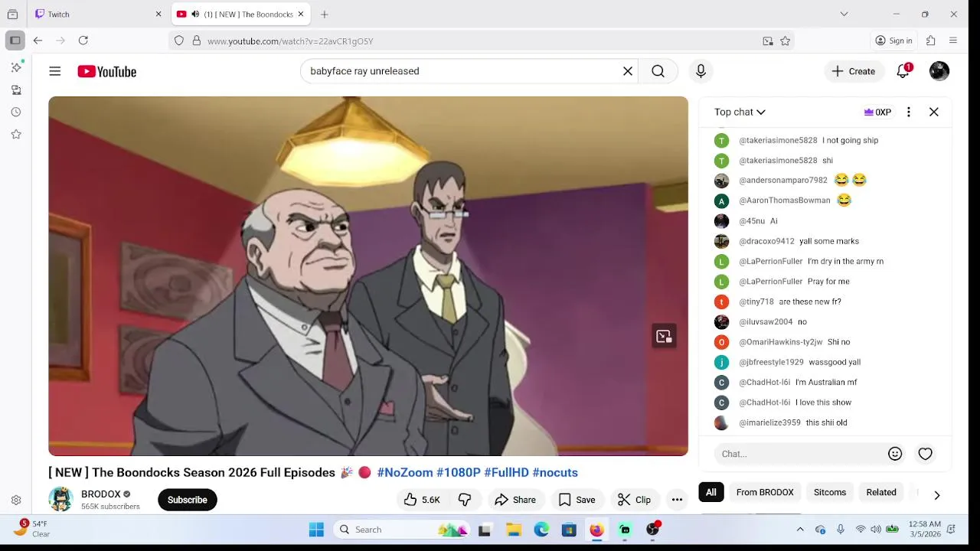980x551 pixels.
Task: Show more related chips with arrow
Action: point(936,495)
